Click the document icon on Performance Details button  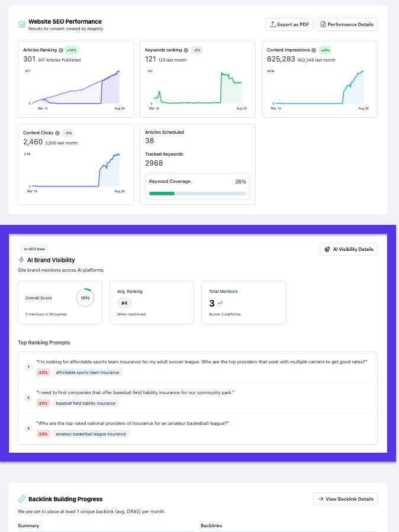click(324, 24)
